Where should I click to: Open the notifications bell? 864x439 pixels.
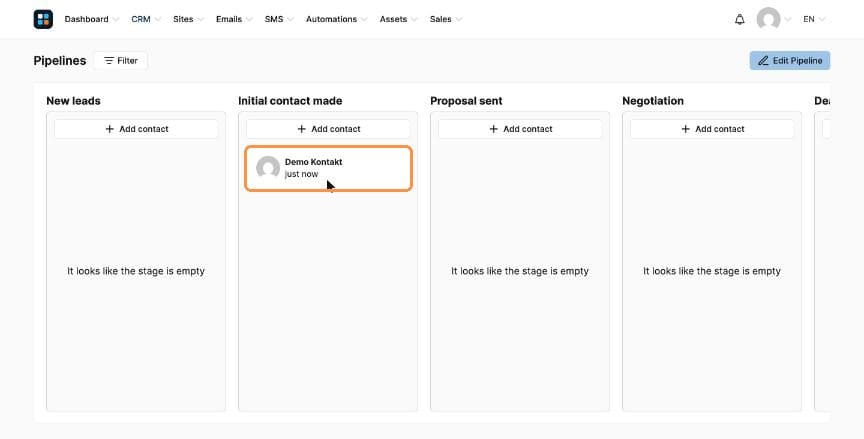739,19
